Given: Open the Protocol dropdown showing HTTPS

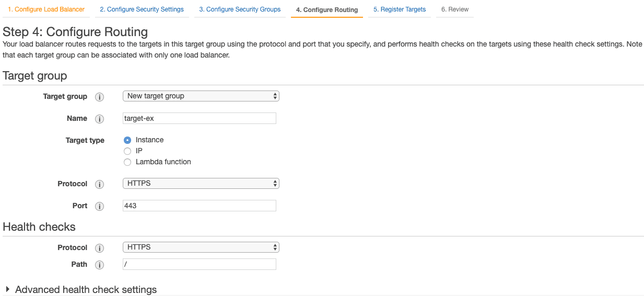Looking at the screenshot, I should pos(200,183).
